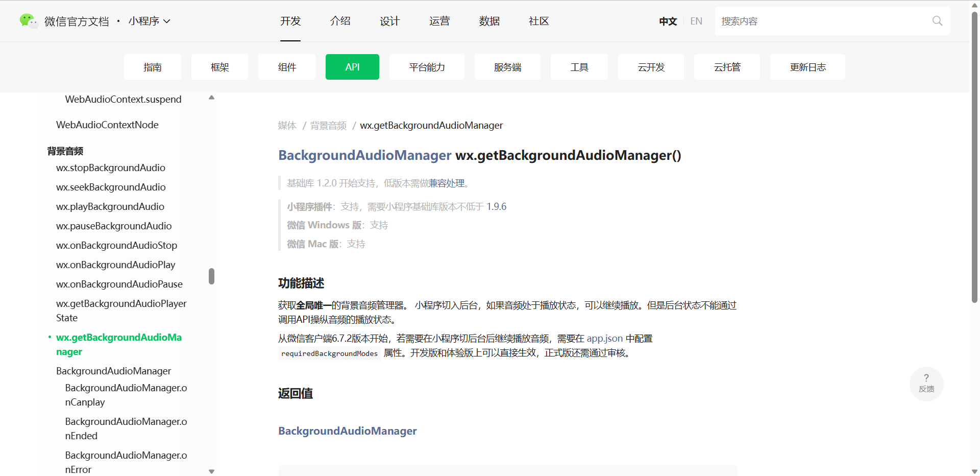Click BackgroundAudioManager link in page title
Viewport: 980px width, 476px height.
(x=364, y=155)
